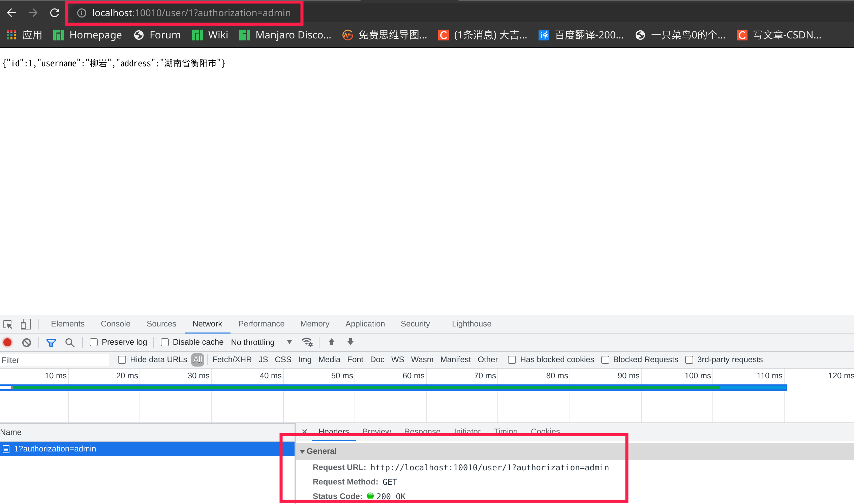Open the Application tab in DevTools
The width and height of the screenshot is (854, 504).
(x=365, y=324)
